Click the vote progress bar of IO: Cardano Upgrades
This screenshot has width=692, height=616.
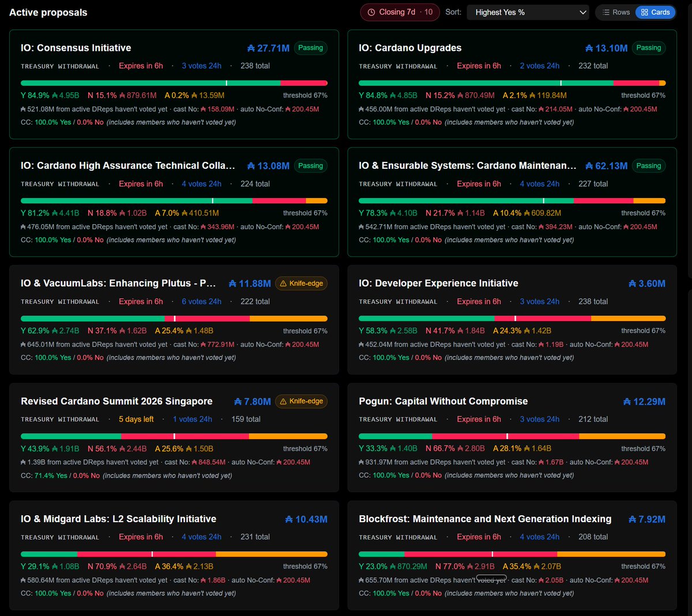pyautogui.click(x=512, y=83)
